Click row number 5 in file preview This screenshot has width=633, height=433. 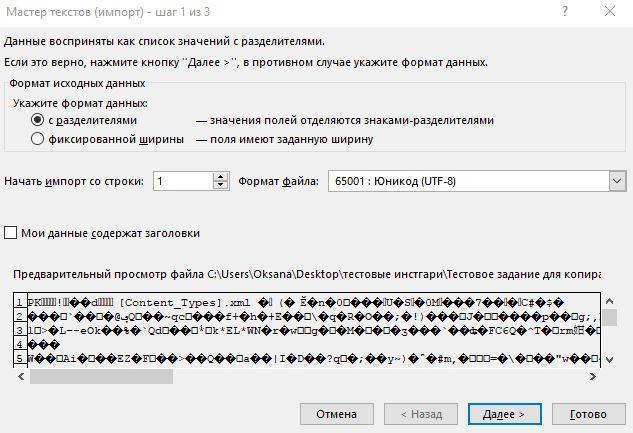point(19,355)
